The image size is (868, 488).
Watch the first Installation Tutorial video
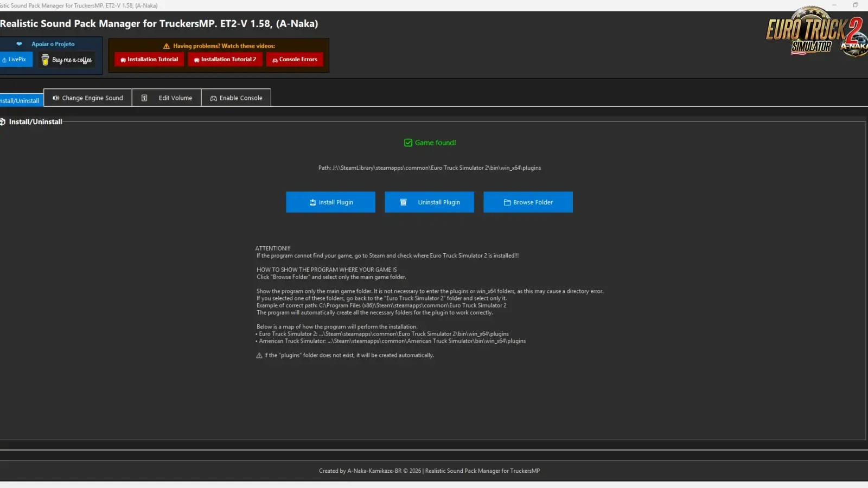(x=149, y=60)
